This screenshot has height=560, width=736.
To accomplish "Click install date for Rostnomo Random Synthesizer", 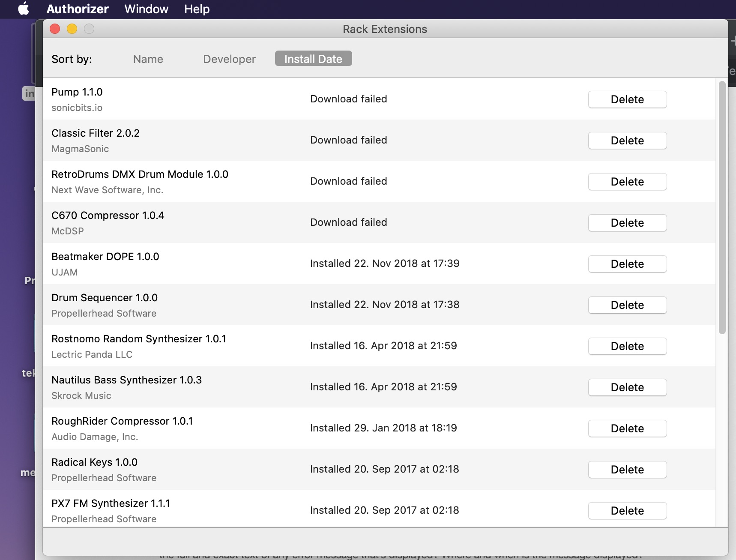I will 383,346.
